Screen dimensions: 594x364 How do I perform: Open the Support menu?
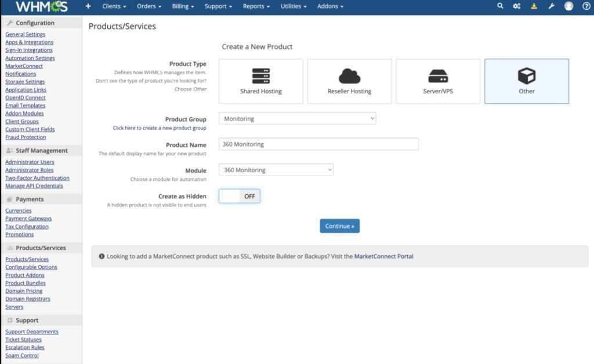pyautogui.click(x=218, y=6)
